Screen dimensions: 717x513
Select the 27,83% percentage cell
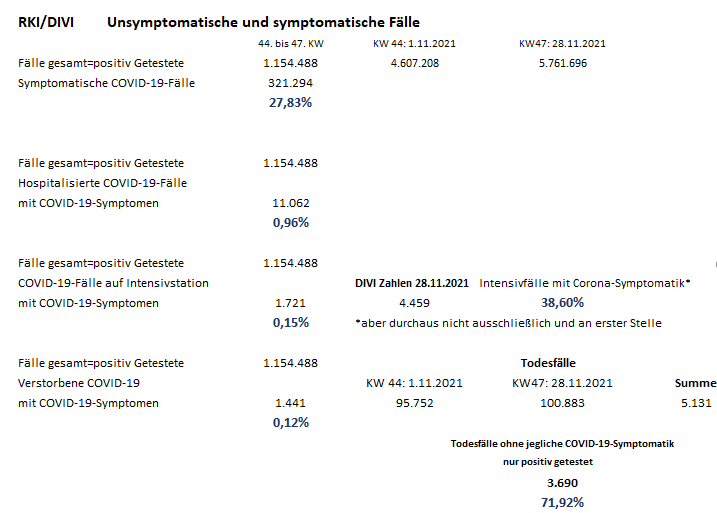tap(290, 102)
